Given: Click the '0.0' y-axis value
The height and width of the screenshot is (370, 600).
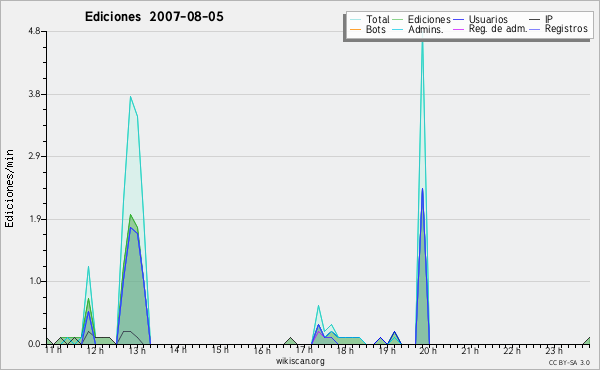Looking at the screenshot, I should point(34,344).
